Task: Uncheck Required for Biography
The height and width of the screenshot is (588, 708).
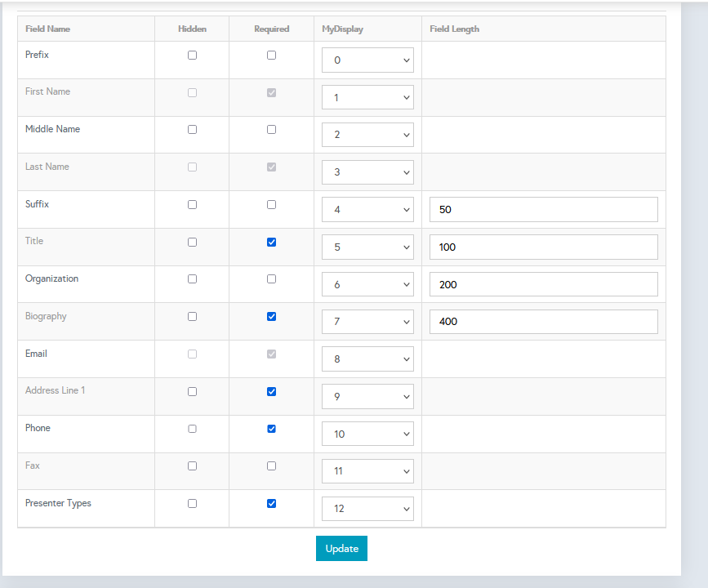Action: 271,317
